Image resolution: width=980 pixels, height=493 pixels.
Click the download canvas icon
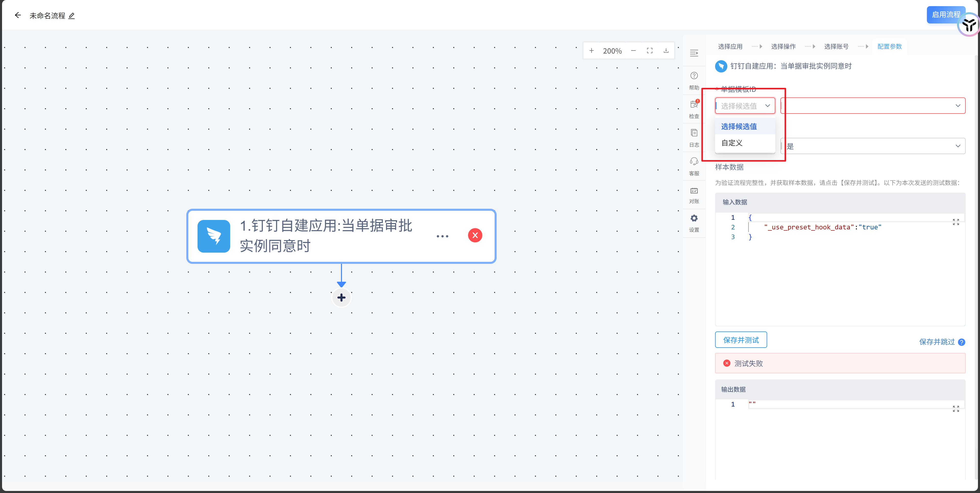point(666,51)
